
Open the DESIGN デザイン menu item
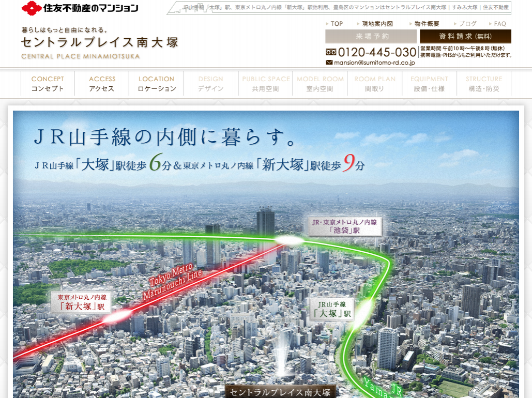[x=211, y=84]
